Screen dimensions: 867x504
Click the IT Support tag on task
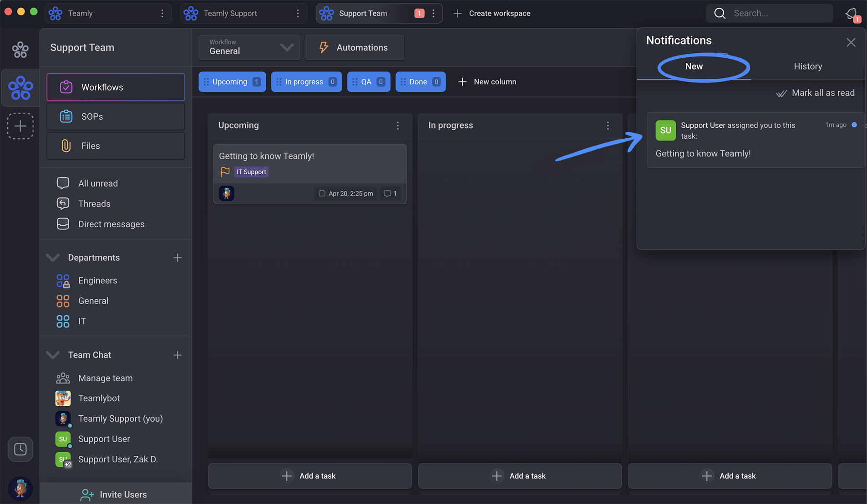(x=251, y=172)
